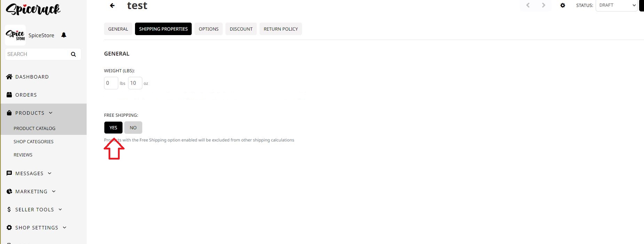Expand the MESSAGES menu chevron
The height and width of the screenshot is (244, 644).
click(x=50, y=173)
